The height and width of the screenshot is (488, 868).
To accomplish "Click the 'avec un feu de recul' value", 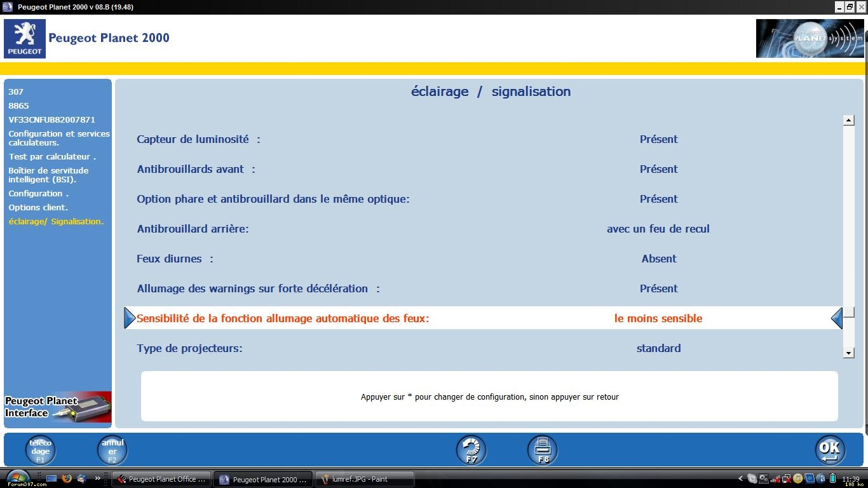I will (x=658, y=229).
